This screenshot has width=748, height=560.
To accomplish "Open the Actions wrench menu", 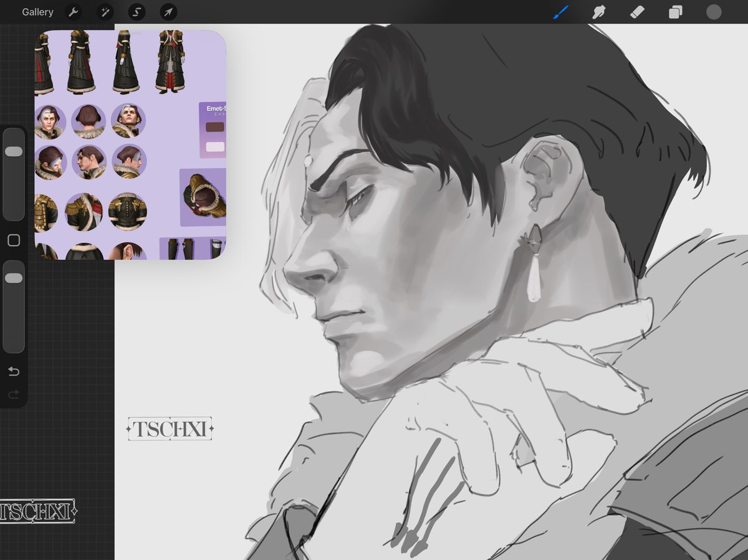I will coord(73,12).
